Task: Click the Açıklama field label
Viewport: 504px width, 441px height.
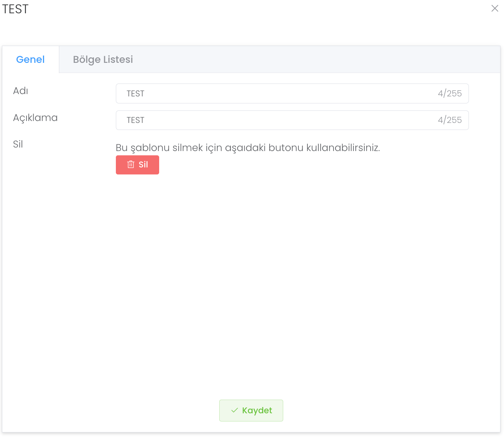Action: tap(35, 118)
